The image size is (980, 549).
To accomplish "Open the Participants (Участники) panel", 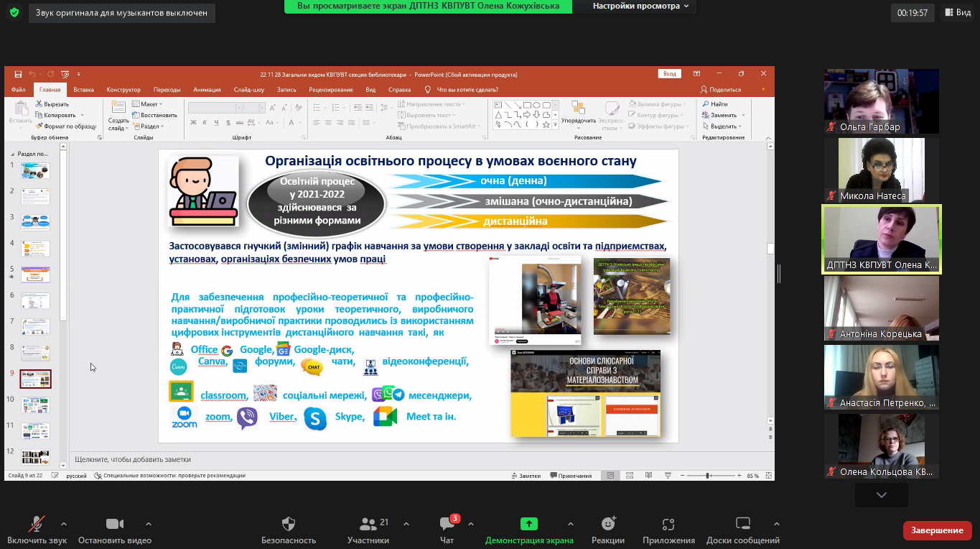I will pos(368,531).
